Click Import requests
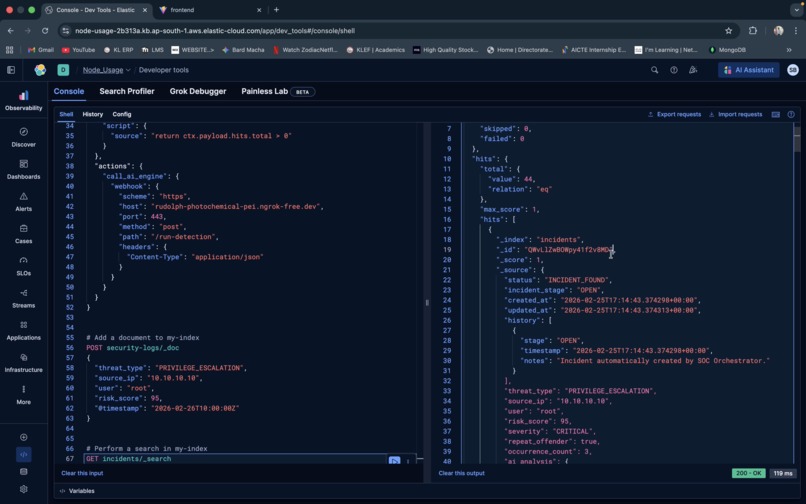 point(735,114)
